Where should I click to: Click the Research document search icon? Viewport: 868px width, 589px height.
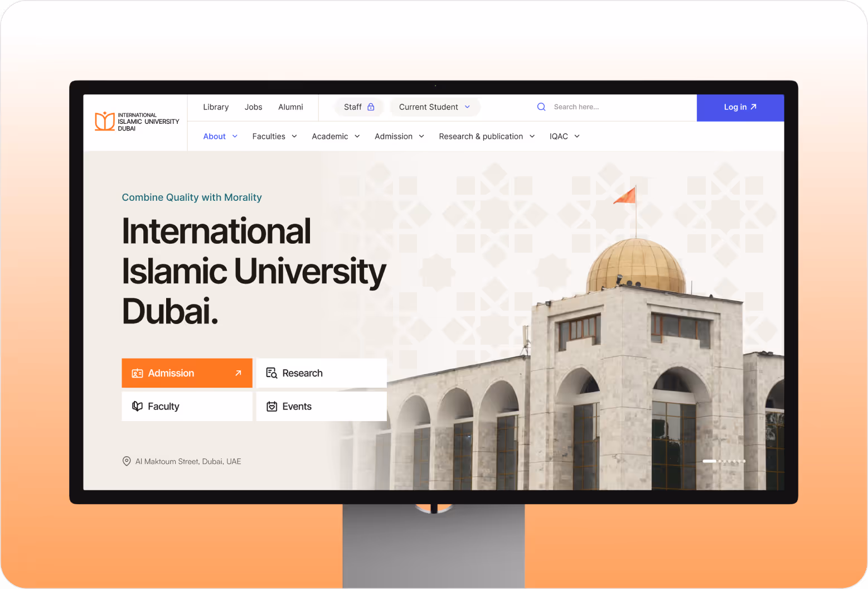pos(271,373)
